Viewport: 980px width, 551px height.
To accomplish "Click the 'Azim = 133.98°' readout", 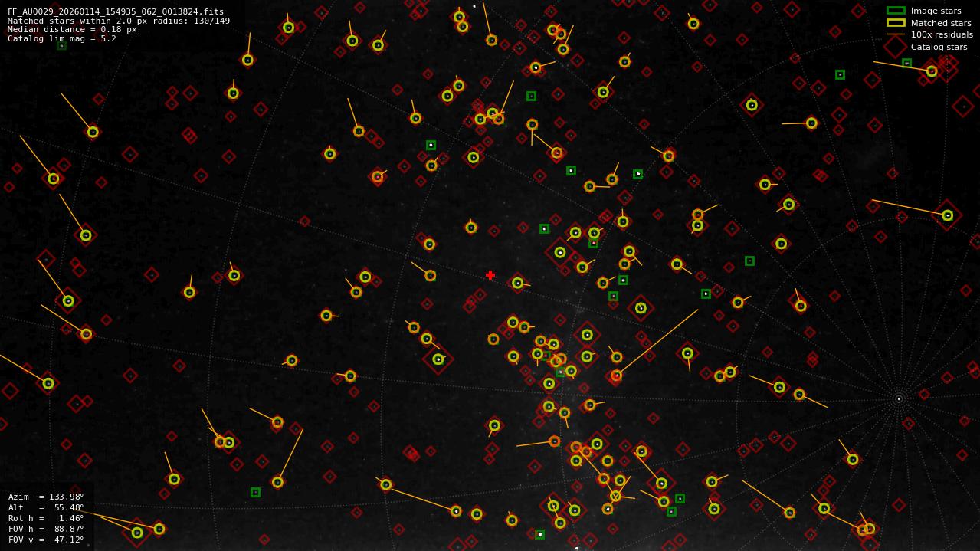I will [x=46, y=497].
